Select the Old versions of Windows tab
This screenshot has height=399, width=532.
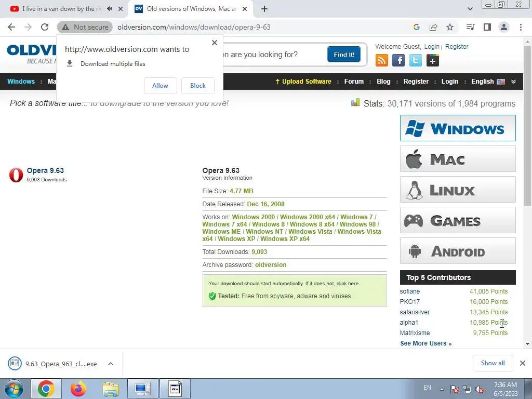(190, 9)
